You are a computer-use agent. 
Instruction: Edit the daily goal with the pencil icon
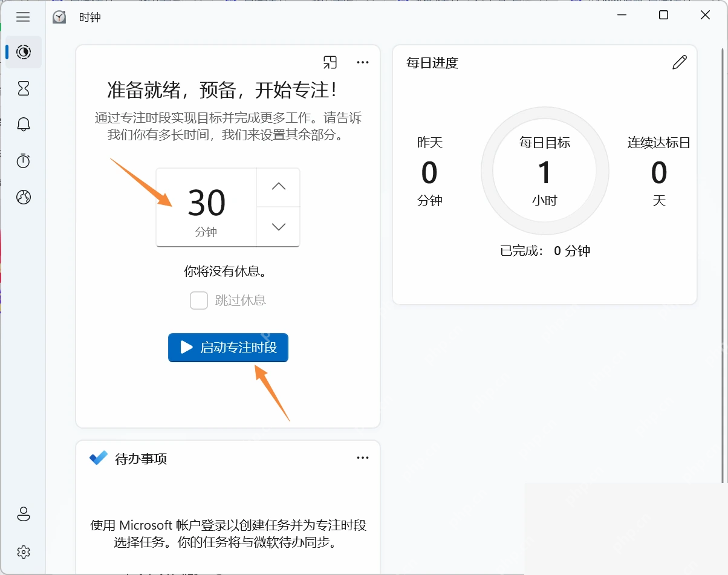pyautogui.click(x=680, y=62)
